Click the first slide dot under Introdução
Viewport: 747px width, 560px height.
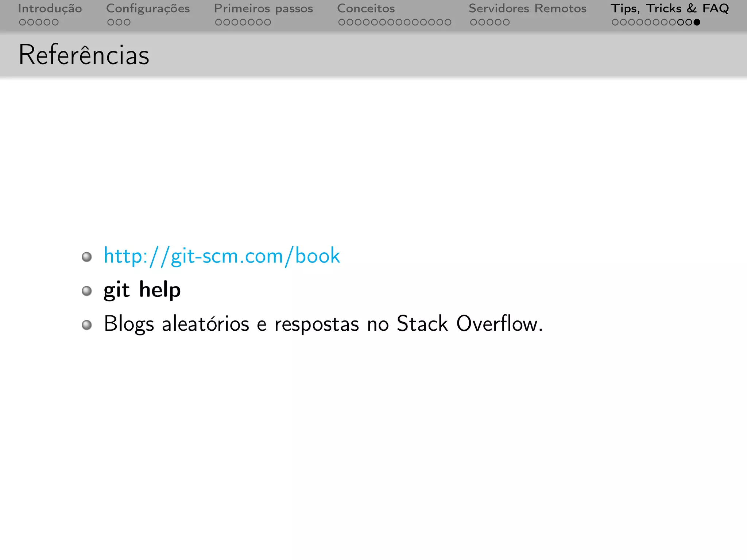[x=22, y=22]
